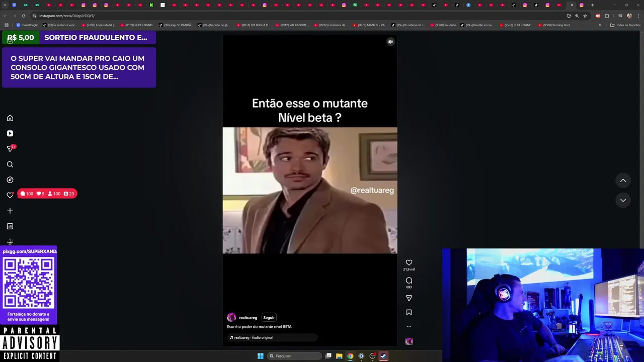The image size is (644, 362).
Task: Open the '(8851) EM BUSCA D...' bookmark
Action: click(253, 25)
